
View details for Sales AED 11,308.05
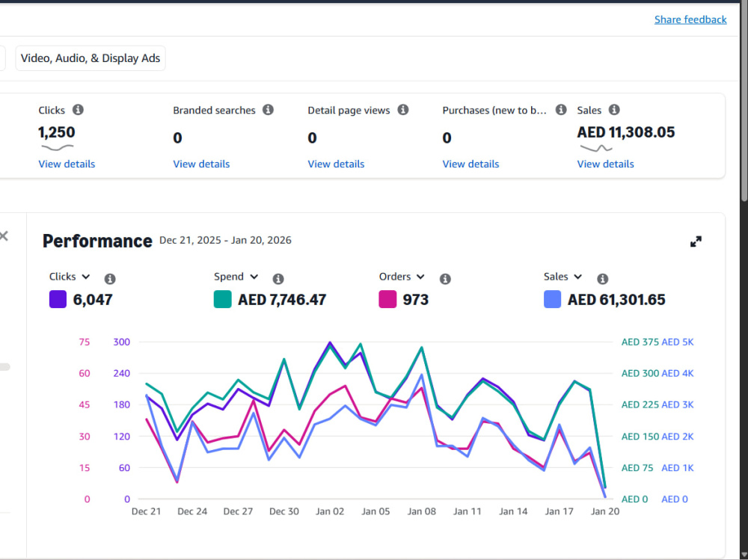point(605,164)
